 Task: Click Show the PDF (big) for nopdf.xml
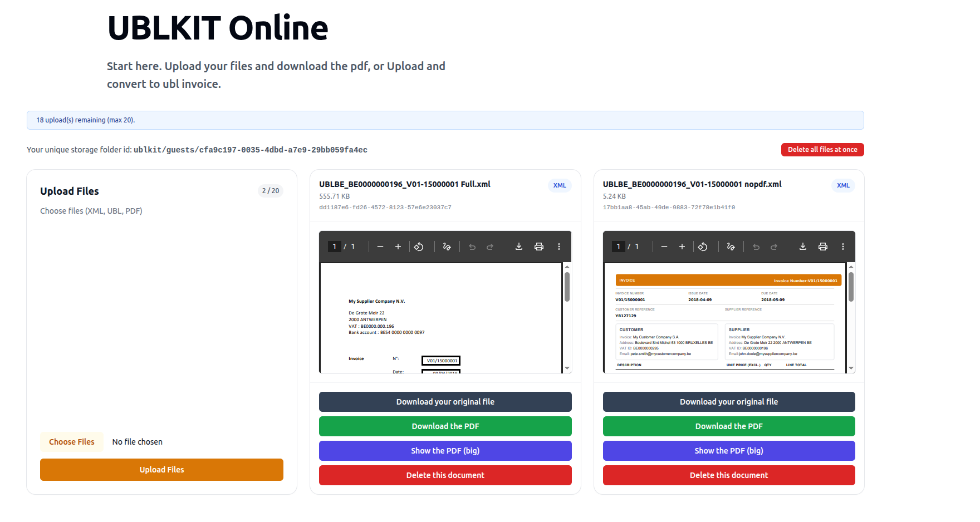coord(729,450)
